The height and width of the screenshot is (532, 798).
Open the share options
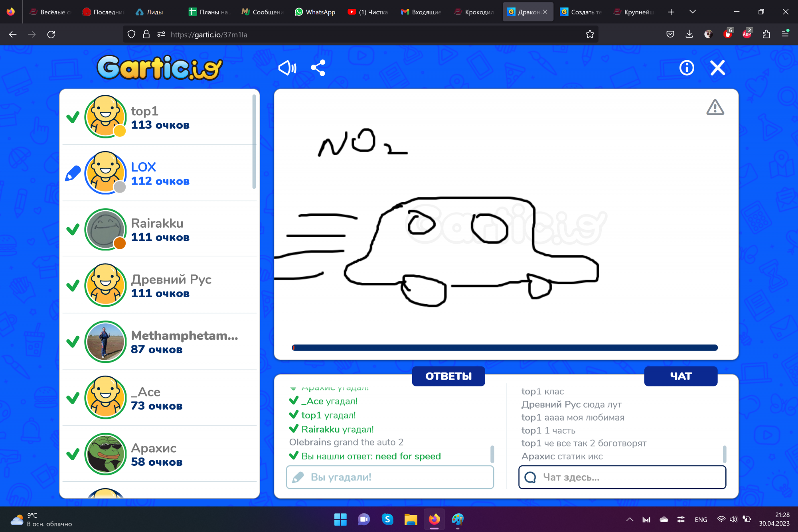tap(318, 68)
